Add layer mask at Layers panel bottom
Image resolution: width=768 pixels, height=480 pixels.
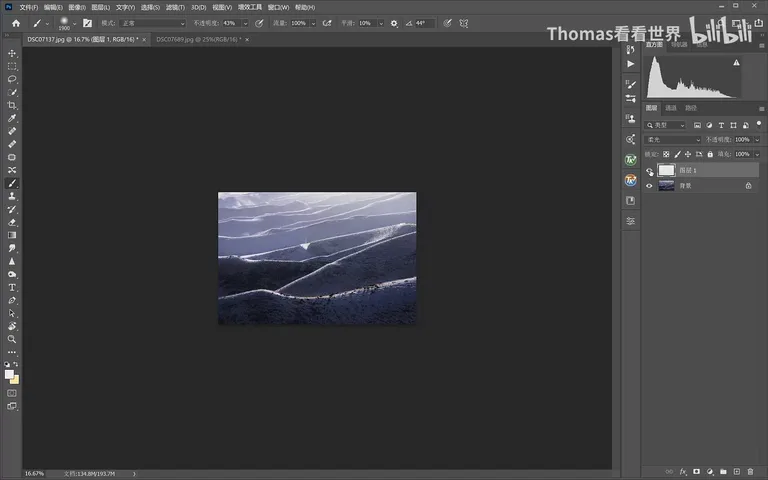[696, 472]
